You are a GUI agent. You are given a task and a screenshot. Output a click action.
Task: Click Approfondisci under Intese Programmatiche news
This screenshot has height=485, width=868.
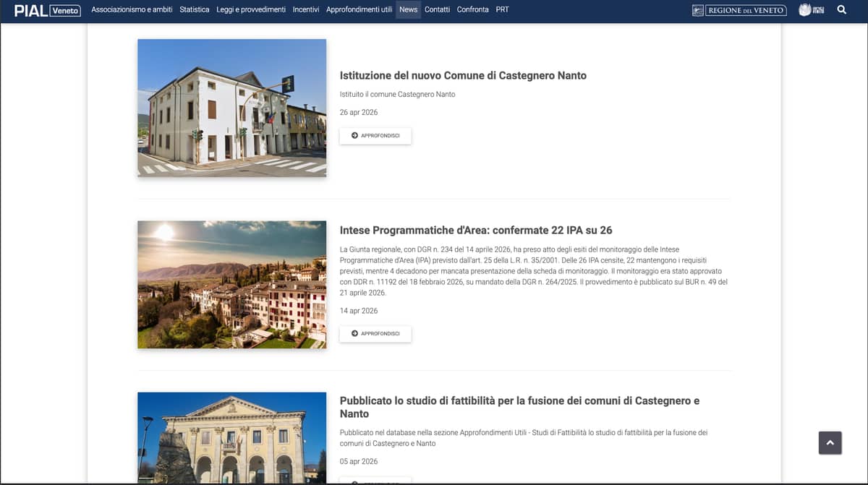tap(375, 333)
